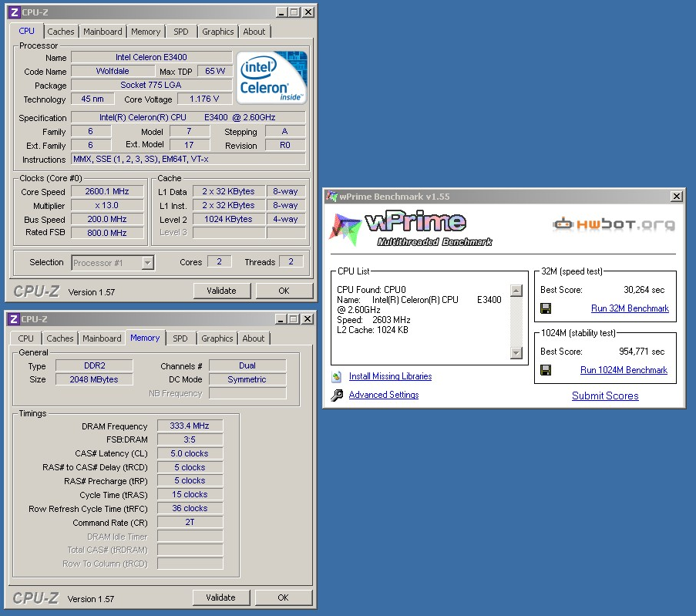Click the 32M Best Score 30,264 sec
This screenshot has height=616, width=696.
point(644,290)
